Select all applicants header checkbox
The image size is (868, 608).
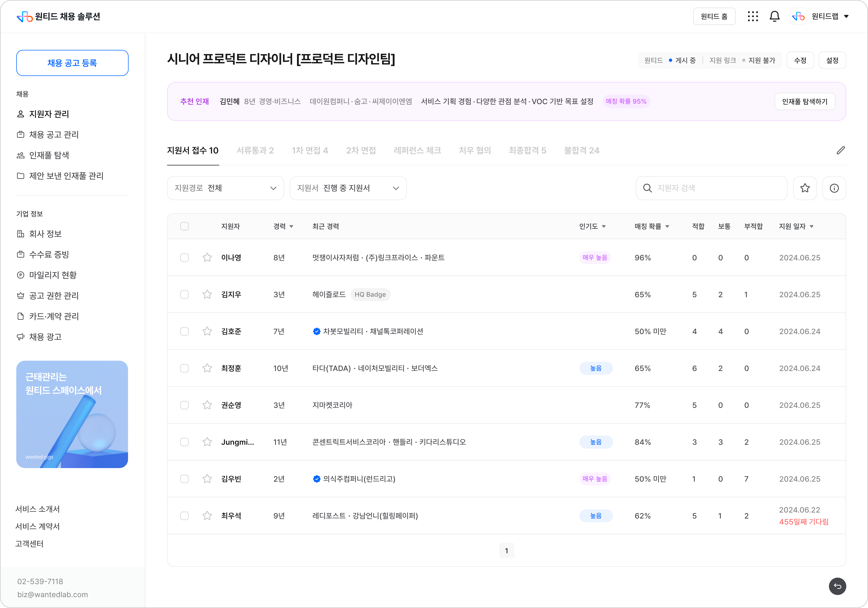[184, 226]
